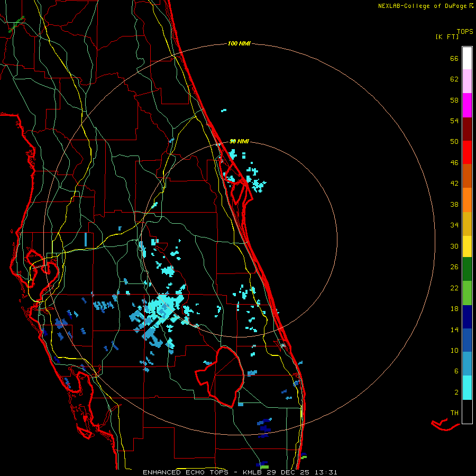Click the '34' legend value

(454, 225)
